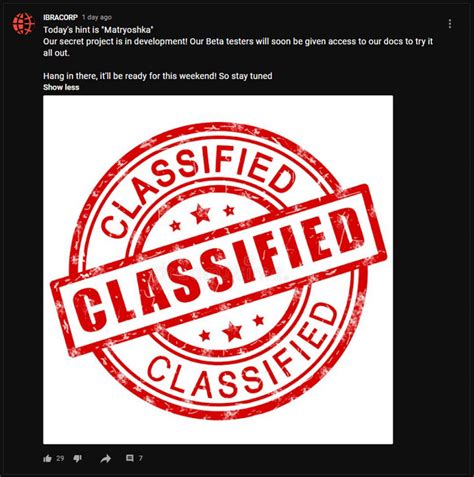Click the bold CLASSIFIED banner across the stamp

pyautogui.click(x=218, y=270)
